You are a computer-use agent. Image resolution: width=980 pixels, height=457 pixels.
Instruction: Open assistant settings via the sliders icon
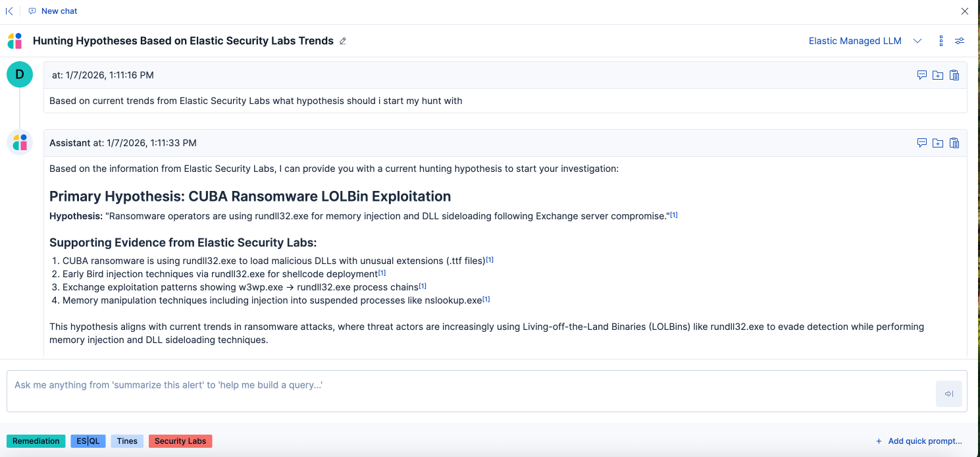pyautogui.click(x=960, y=41)
